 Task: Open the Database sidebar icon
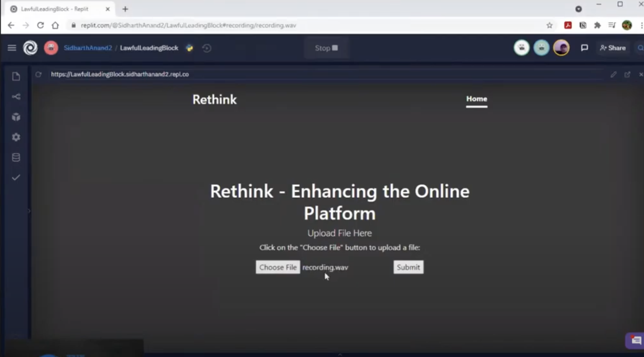point(16,157)
